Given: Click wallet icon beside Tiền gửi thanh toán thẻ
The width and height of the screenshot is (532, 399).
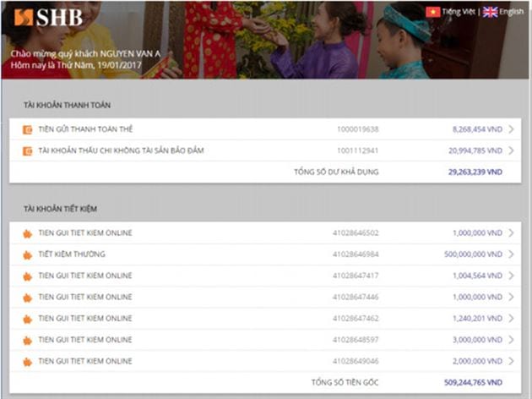Looking at the screenshot, I should (27, 129).
